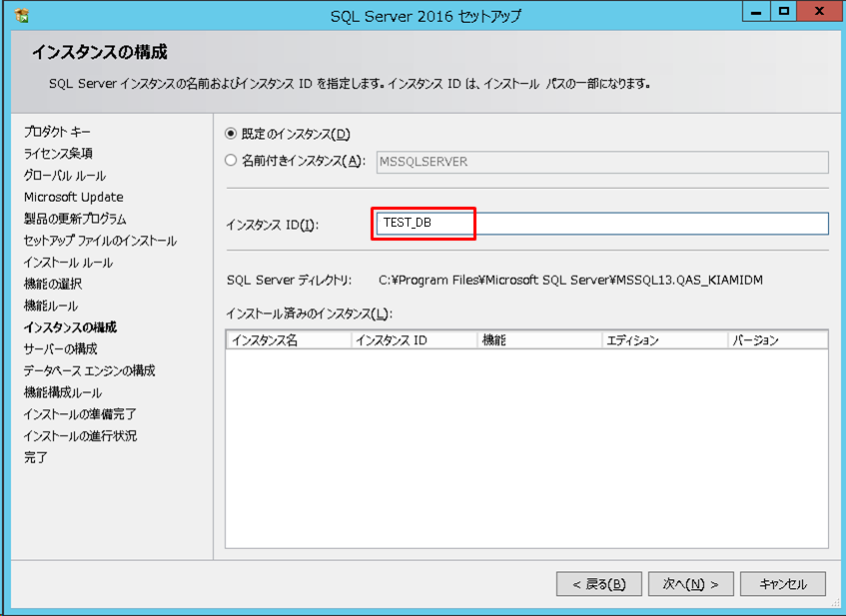Select 機能ルール step in sidebar
Image resolution: width=846 pixels, height=616 pixels.
click(51, 306)
